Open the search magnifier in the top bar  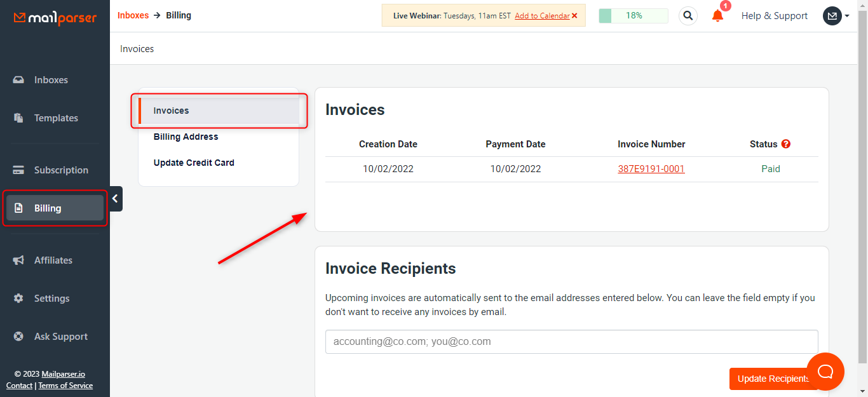coord(688,15)
